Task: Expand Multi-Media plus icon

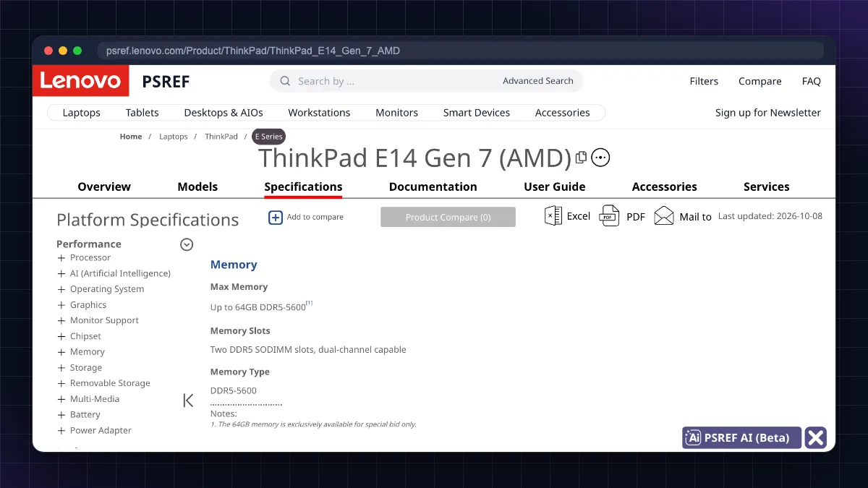Action: point(61,399)
